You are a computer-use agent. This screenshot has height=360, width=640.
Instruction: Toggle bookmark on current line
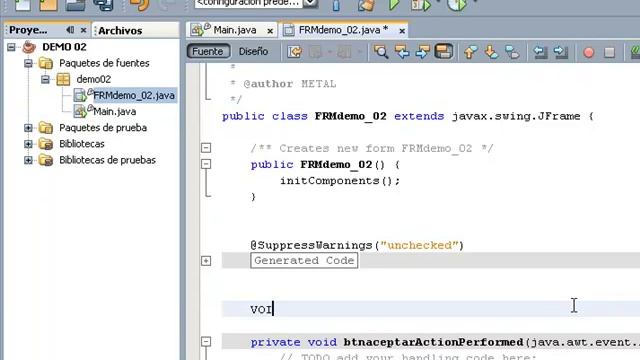coord(512,52)
